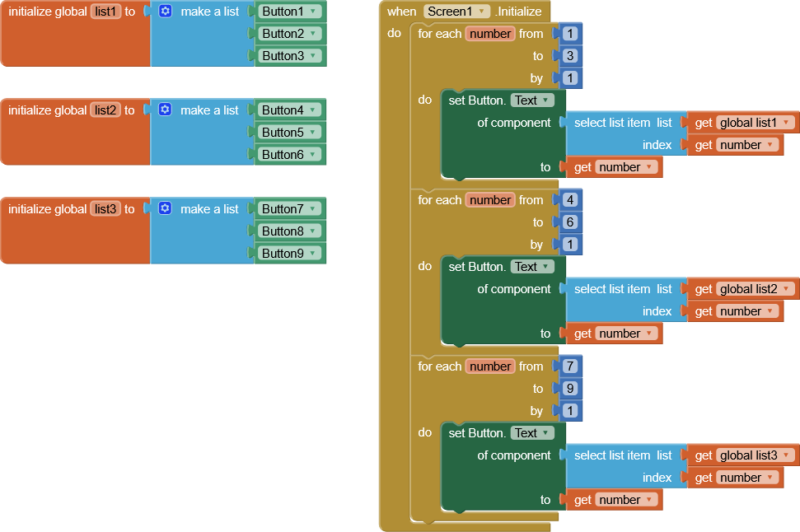Click the list2 variable name field

pos(105,110)
